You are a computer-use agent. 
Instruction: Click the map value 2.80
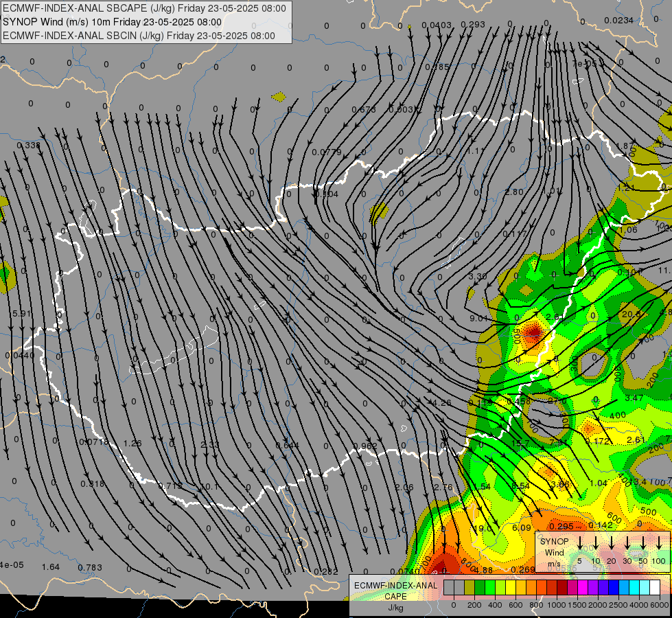pos(514,192)
